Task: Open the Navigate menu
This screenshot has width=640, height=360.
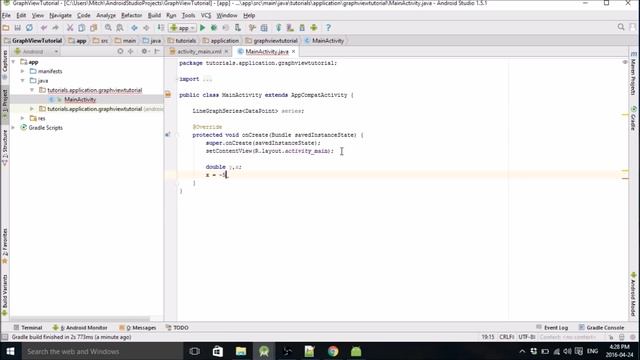Action: [x=60, y=16]
